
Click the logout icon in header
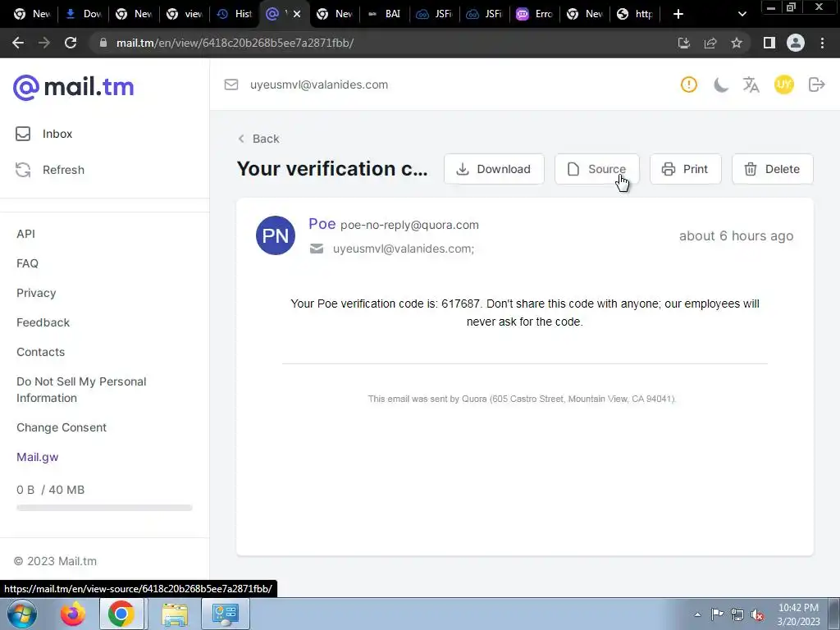coord(816,84)
